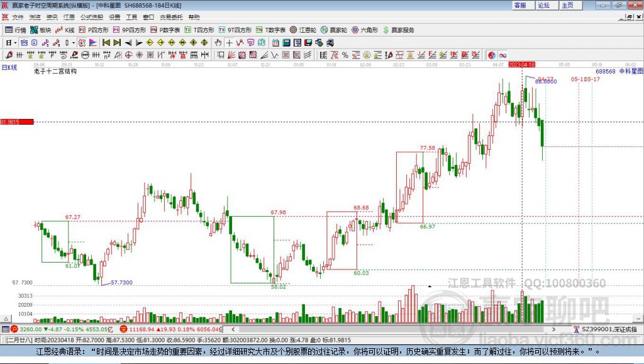The width and height of the screenshot is (644, 364).
Task: Click the blue infinity symbol icon
Action: (x=503, y=55)
